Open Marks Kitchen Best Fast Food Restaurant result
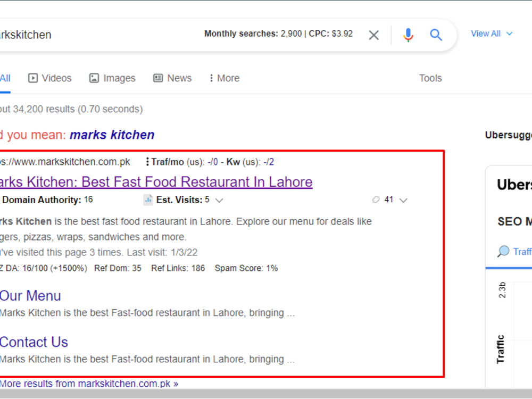Viewport: 532px width, 399px height. (156, 182)
